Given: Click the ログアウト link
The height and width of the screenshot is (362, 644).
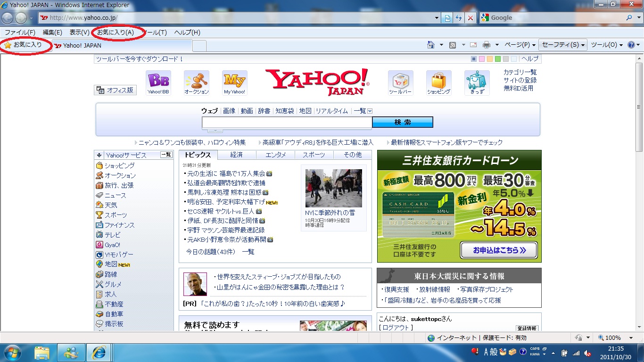Looking at the screenshot, I should coord(396,327).
